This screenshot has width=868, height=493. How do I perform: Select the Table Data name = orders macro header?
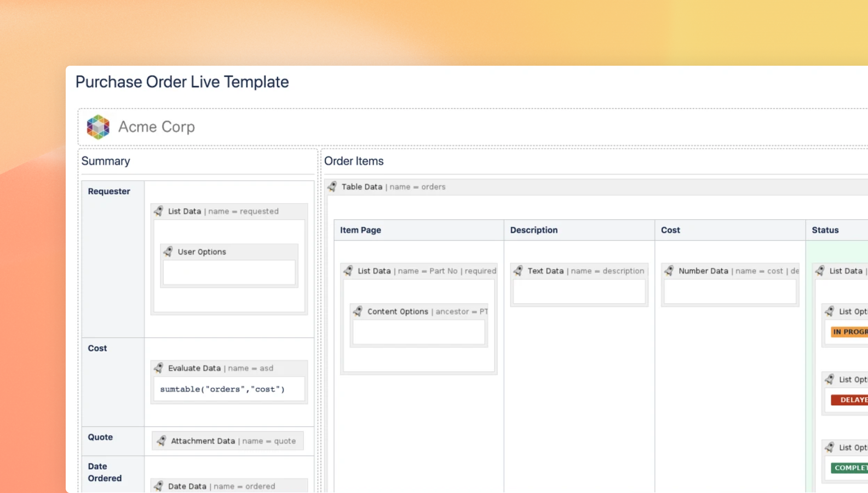click(596, 187)
